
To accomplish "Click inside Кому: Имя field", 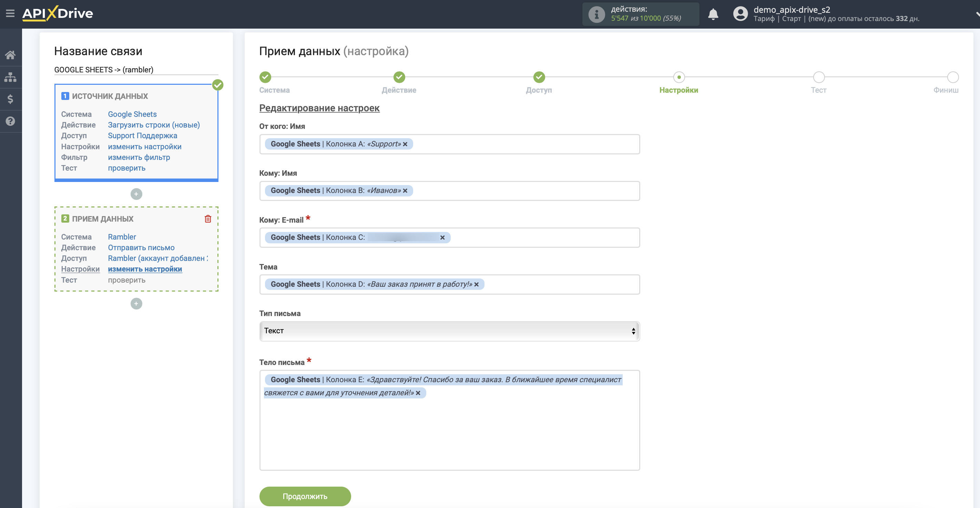I will (x=449, y=191).
